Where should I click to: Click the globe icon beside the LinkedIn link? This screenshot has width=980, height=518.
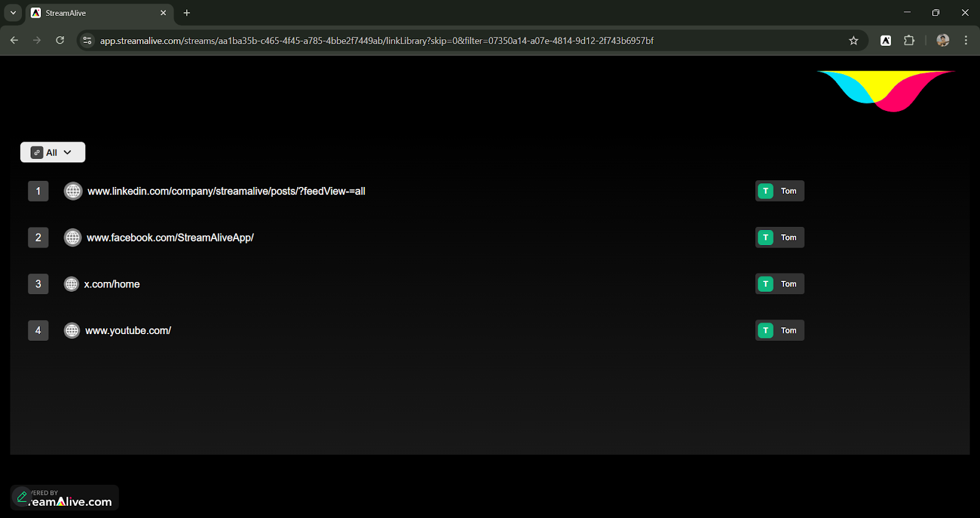click(x=73, y=191)
